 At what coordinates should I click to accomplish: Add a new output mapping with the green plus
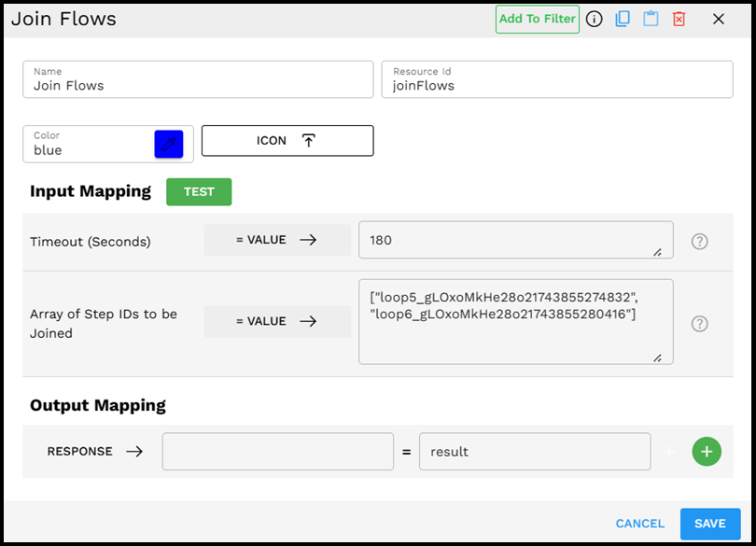tap(707, 451)
